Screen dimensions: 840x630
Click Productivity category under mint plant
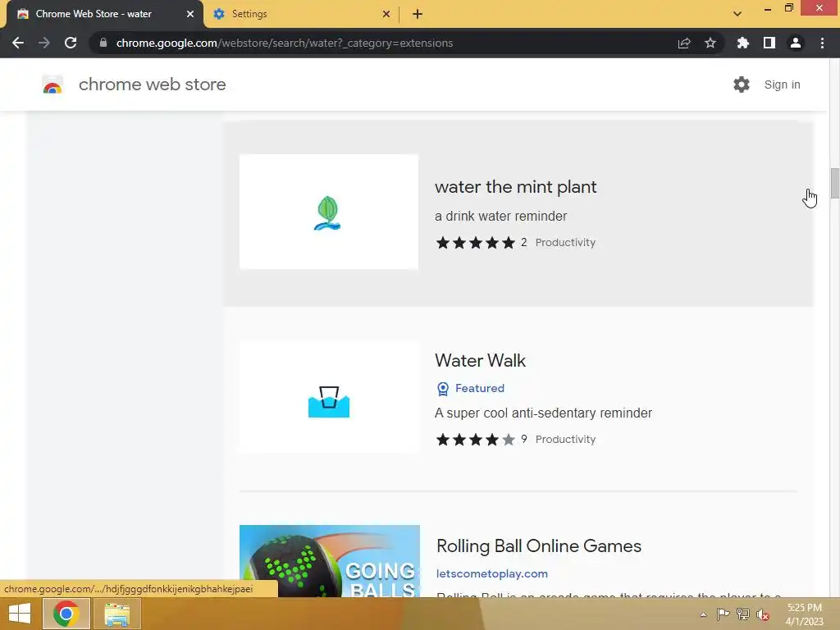pyautogui.click(x=565, y=243)
